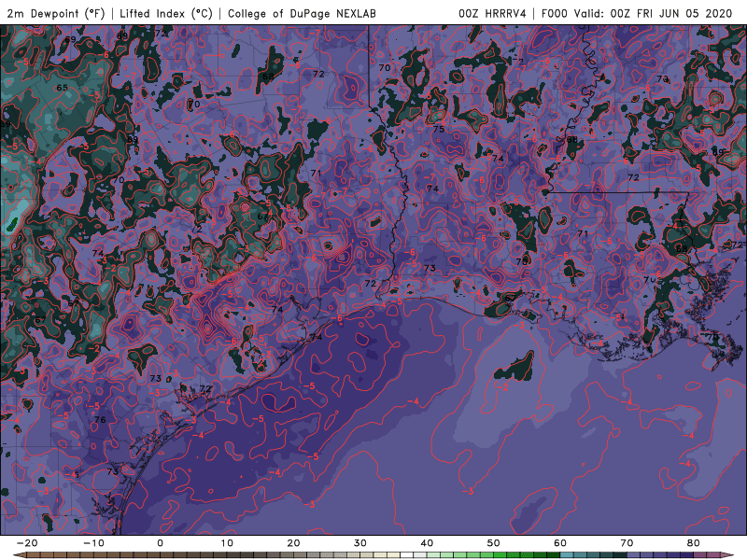Click the "70" color bar tick label
The height and width of the screenshot is (560, 747).
pyautogui.click(x=627, y=543)
